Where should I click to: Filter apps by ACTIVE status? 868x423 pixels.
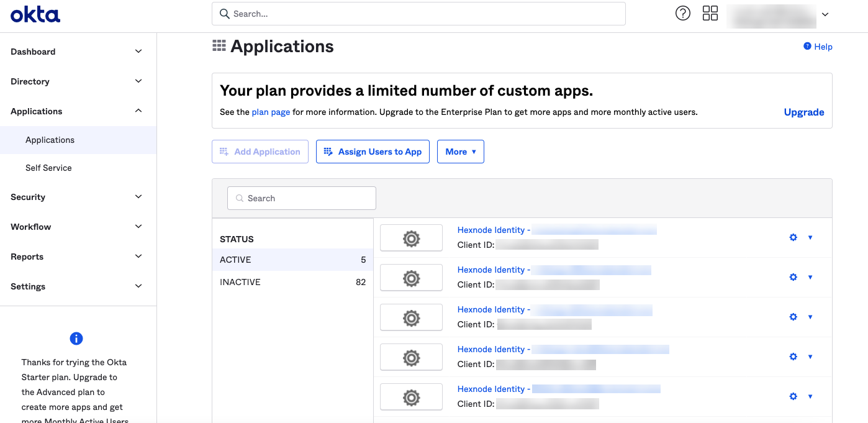(x=292, y=260)
